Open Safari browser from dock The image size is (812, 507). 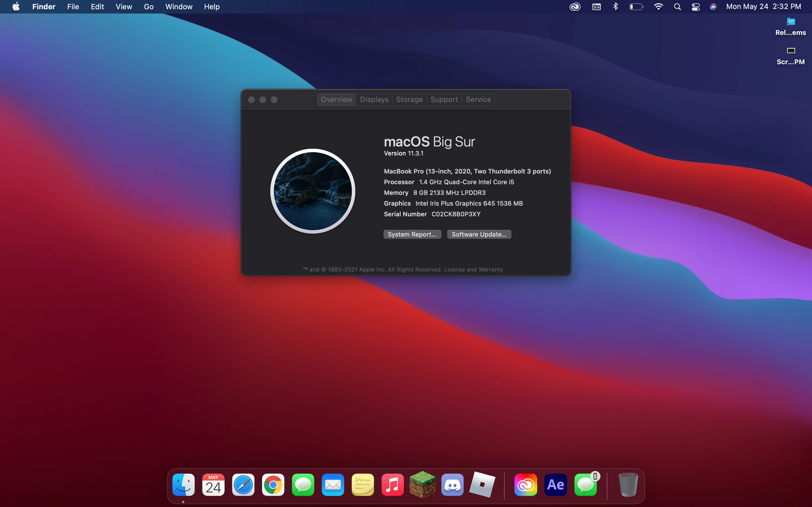pos(243,485)
